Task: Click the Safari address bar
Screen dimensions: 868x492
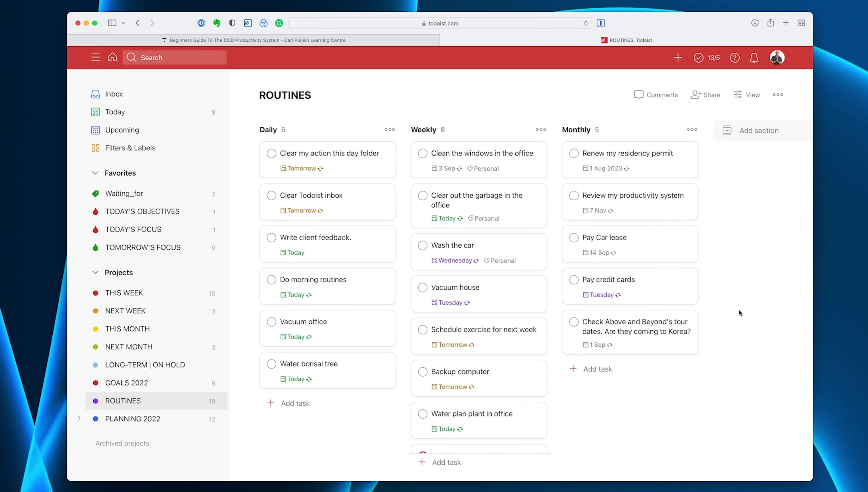Action: (x=440, y=23)
